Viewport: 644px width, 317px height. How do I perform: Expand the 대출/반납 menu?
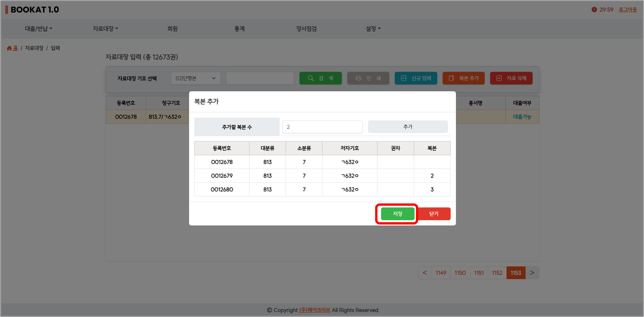(39, 29)
